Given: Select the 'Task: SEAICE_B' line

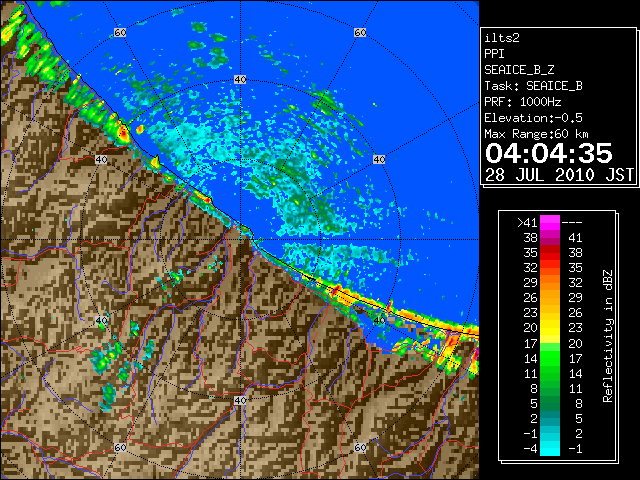Looking at the screenshot, I should [533, 86].
